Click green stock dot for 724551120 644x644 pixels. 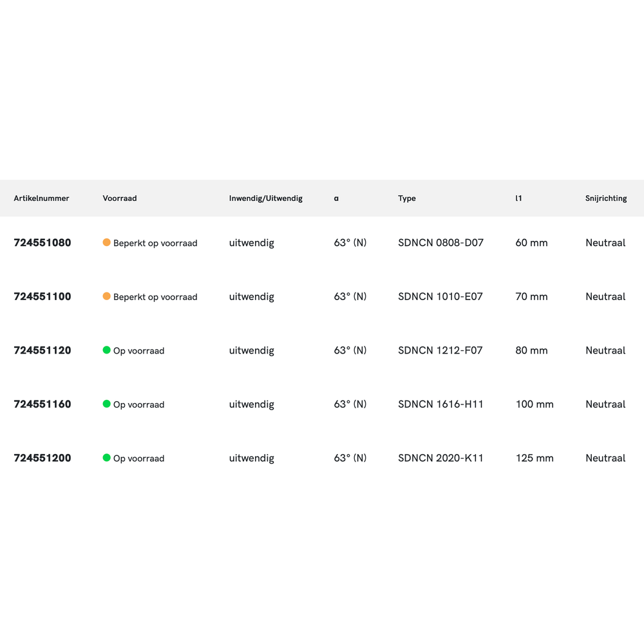click(x=107, y=350)
